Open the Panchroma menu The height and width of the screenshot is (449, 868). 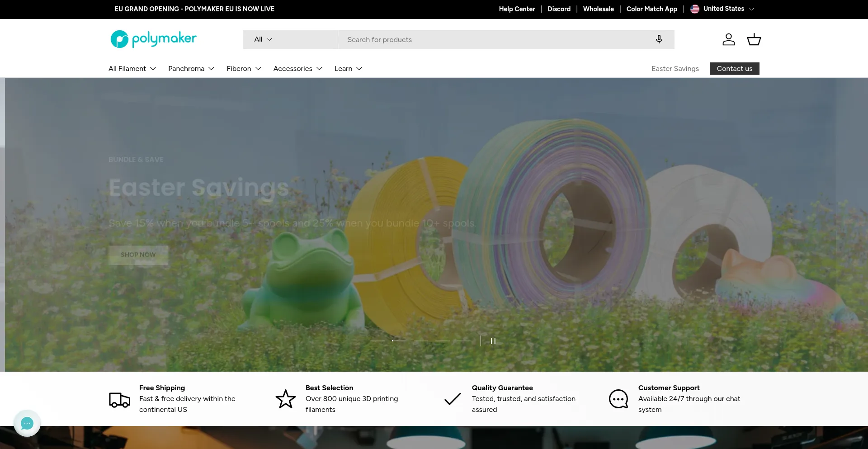pos(191,69)
